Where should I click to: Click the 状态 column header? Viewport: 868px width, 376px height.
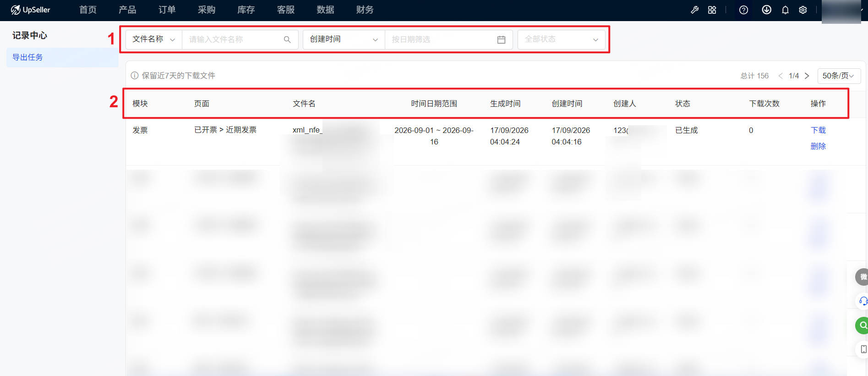(x=682, y=104)
